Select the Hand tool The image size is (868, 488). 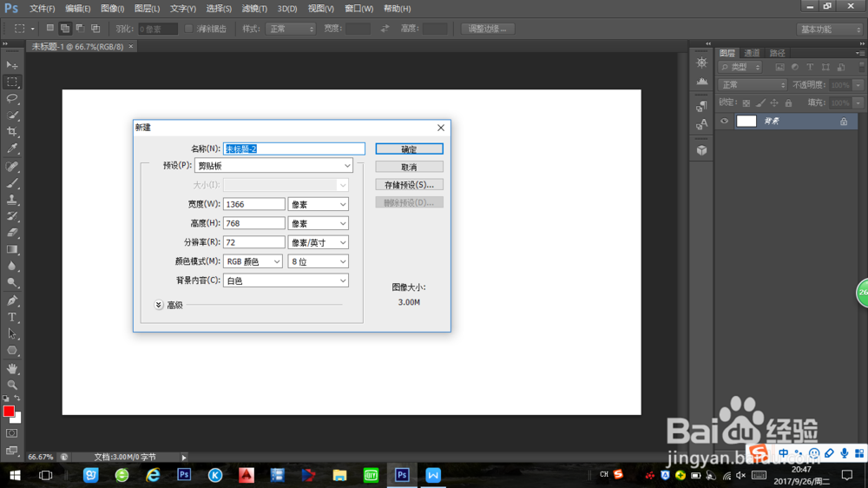(x=11, y=368)
